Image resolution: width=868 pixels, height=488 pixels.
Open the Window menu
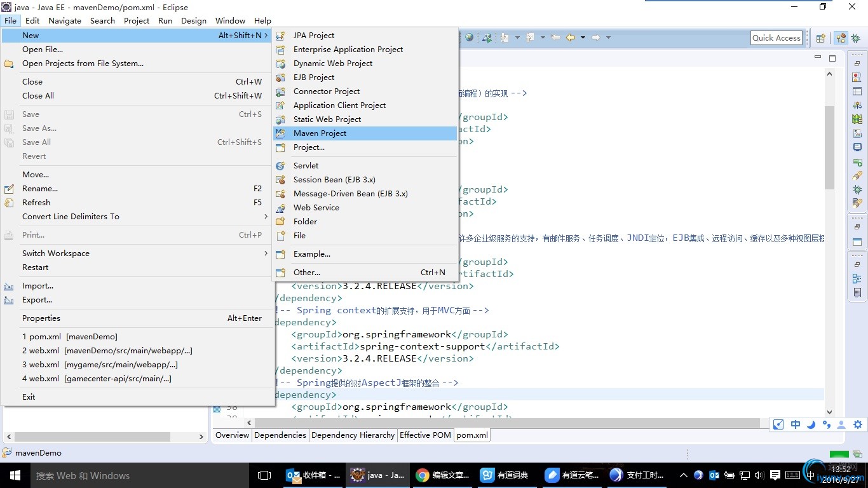click(230, 20)
